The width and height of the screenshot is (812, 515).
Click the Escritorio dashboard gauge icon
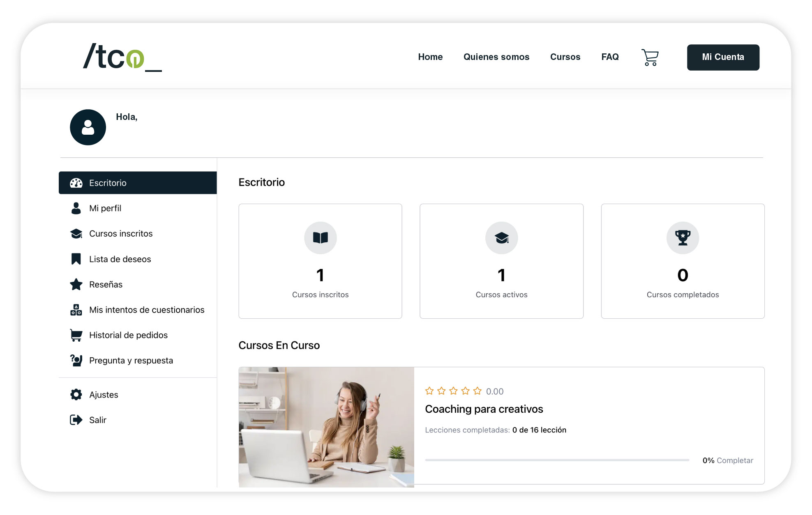point(76,183)
